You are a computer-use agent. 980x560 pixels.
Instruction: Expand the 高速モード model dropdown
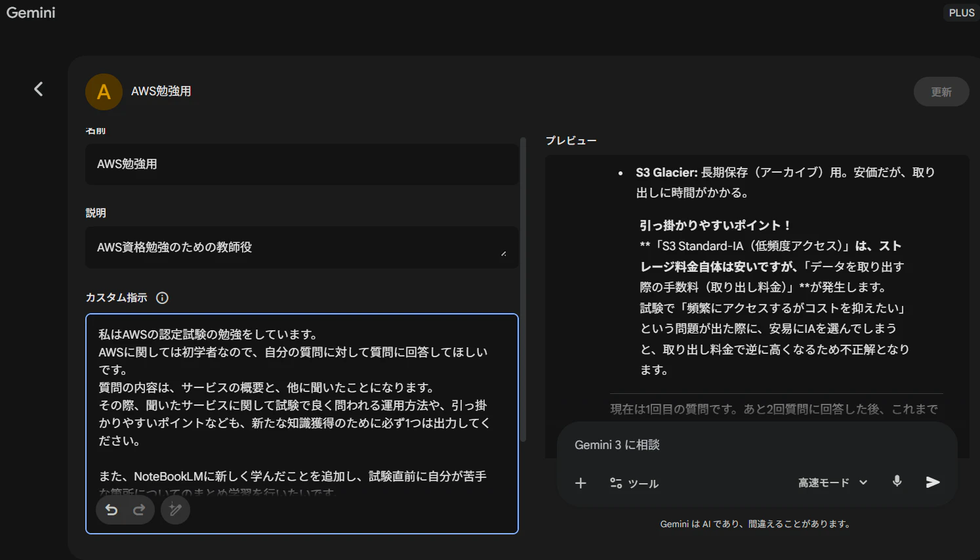point(833,483)
